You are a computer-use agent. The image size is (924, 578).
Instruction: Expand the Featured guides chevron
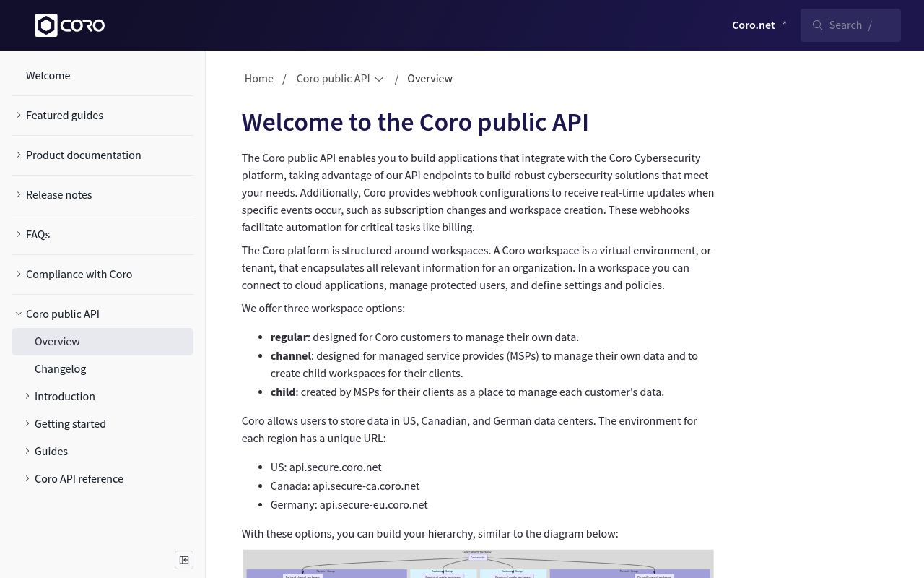(19, 115)
